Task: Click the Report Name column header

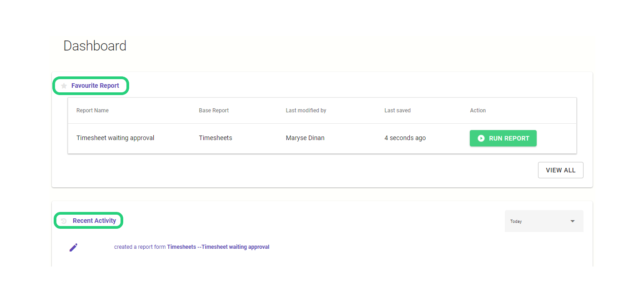Action: click(92, 111)
